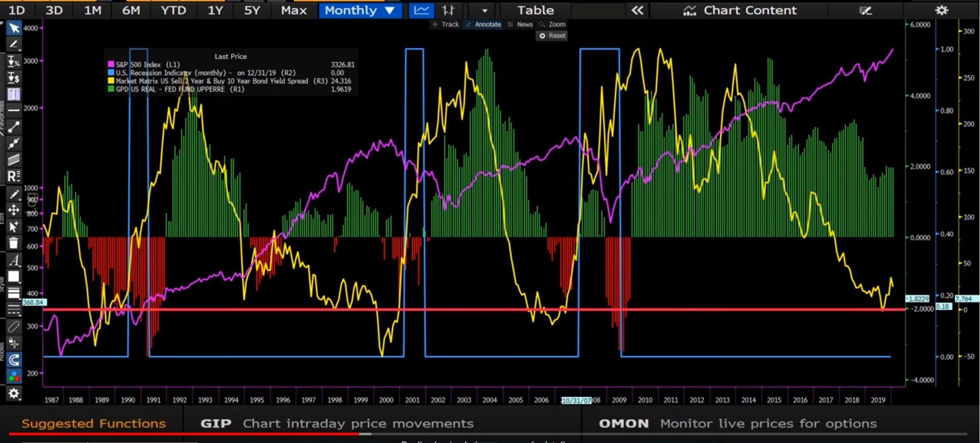Delete annotation with the trash icon
The height and width of the screenshot is (443, 980).
[x=14, y=243]
